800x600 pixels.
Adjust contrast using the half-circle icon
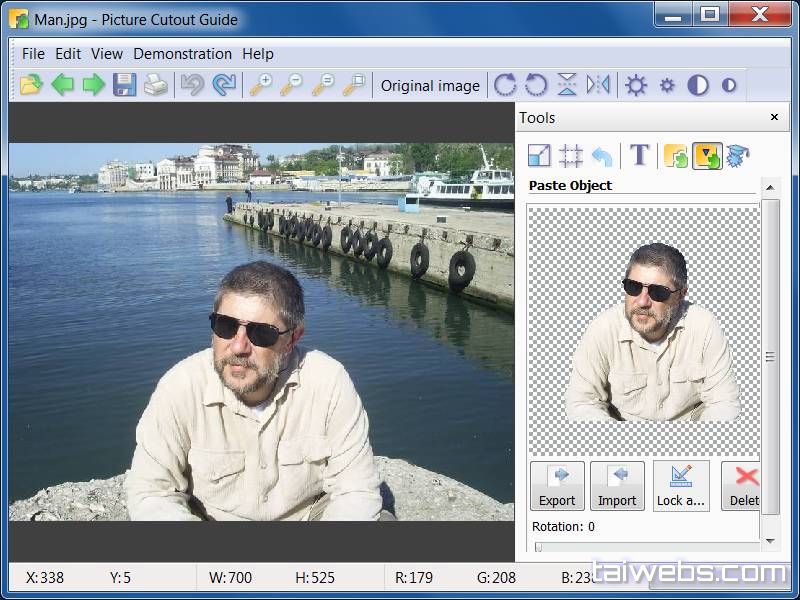pyautogui.click(x=700, y=85)
